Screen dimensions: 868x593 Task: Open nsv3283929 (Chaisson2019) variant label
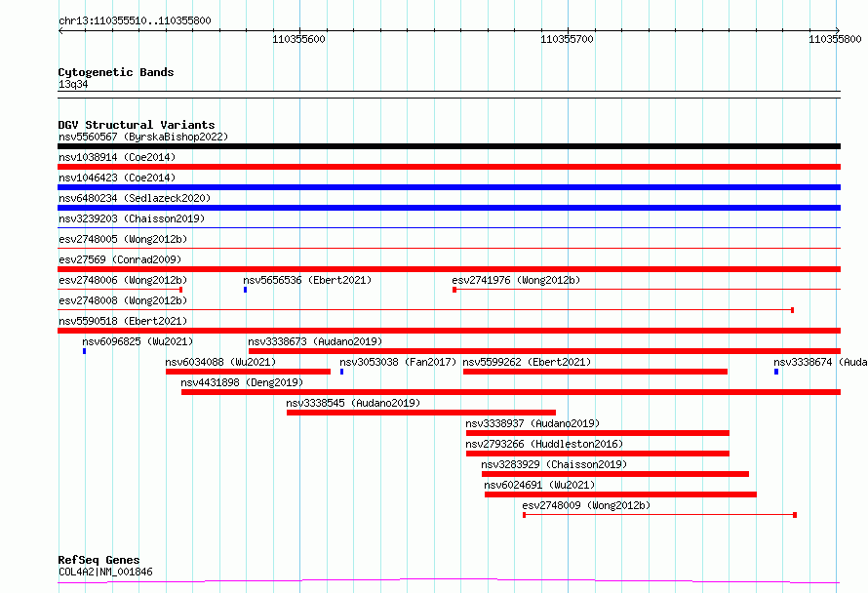click(x=554, y=464)
